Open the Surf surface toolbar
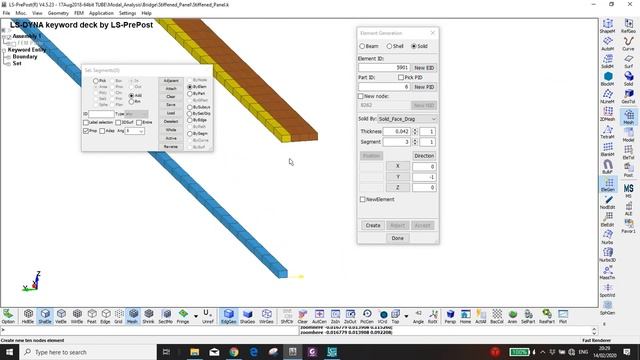 tap(629, 61)
